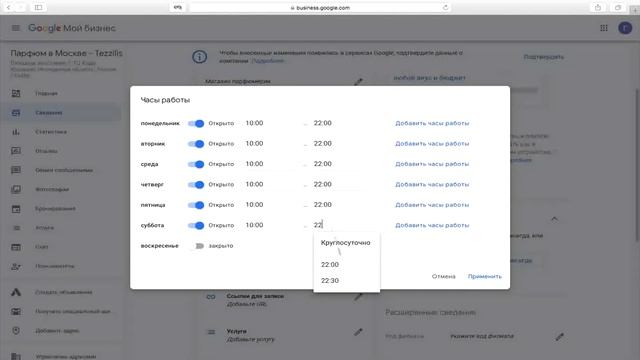Add hours for пятница via Добавить часы работы

coord(432,205)
